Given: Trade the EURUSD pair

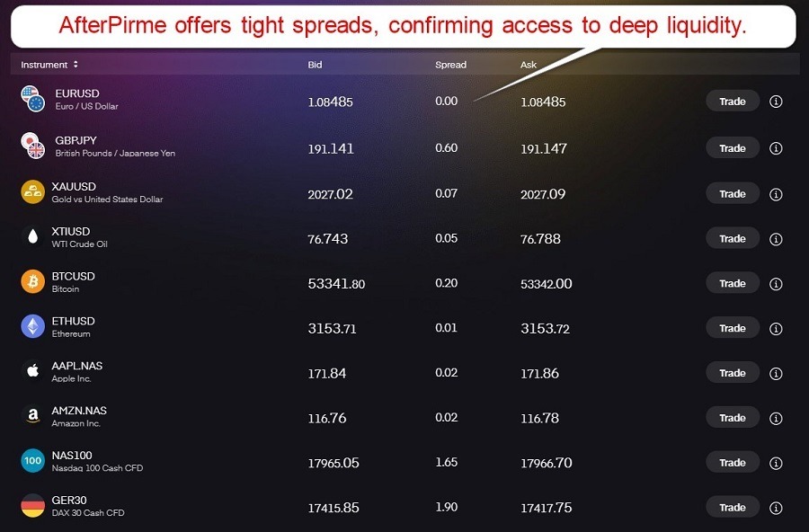Looking at the screenshot, I should click(733, 101).
